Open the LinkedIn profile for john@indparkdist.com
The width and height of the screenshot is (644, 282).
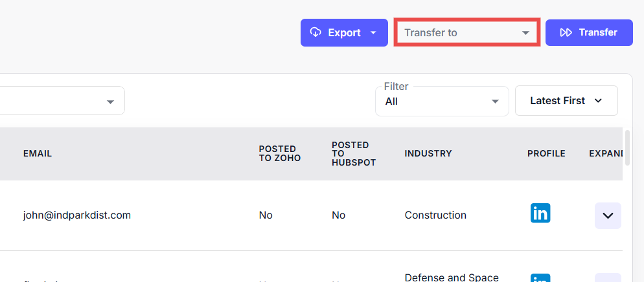[x=540, y=213]
